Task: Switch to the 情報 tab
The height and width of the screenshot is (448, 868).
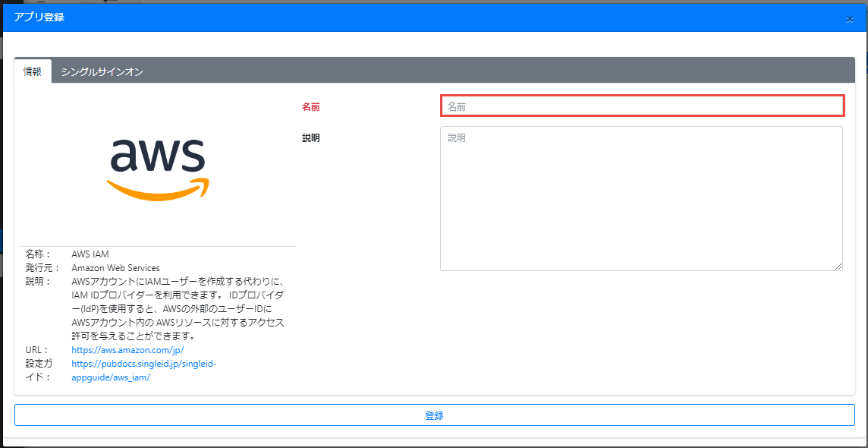Action: 33,71
